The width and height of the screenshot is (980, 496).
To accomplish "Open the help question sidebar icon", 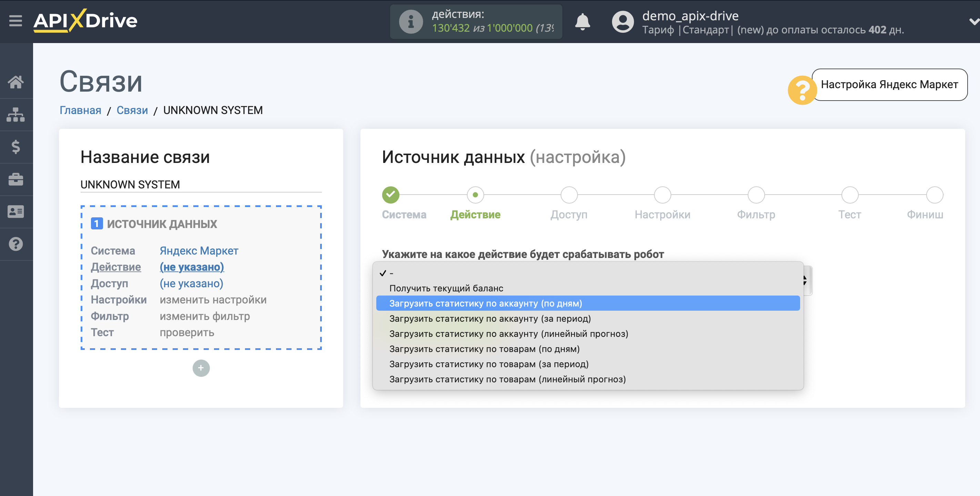I will (x=16, y=244).
